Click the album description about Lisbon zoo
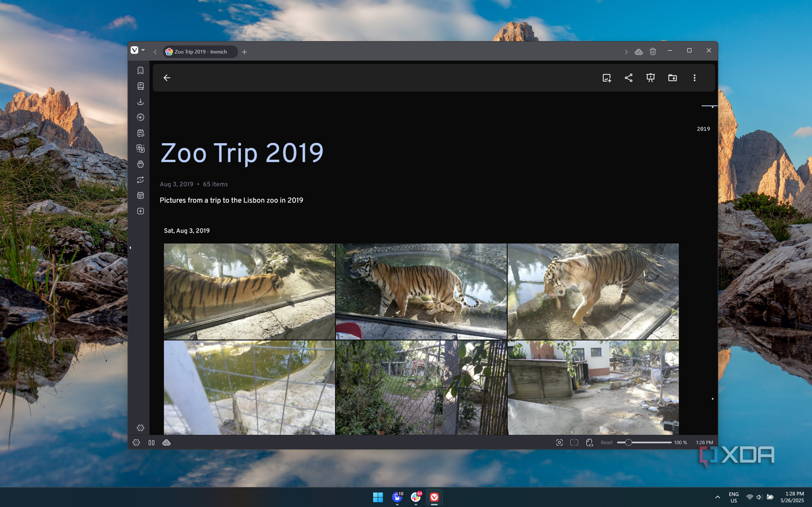Viewport: 812px width, 507px height. pos(231,200)
